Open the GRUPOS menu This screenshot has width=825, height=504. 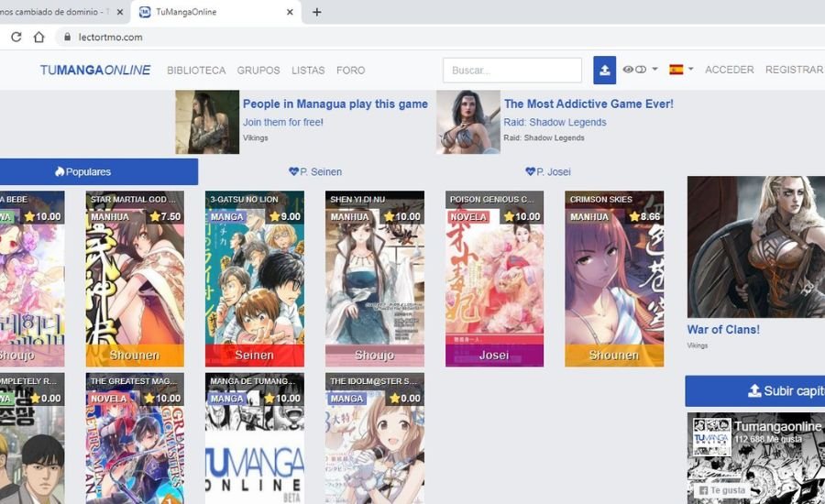(258, 70)
